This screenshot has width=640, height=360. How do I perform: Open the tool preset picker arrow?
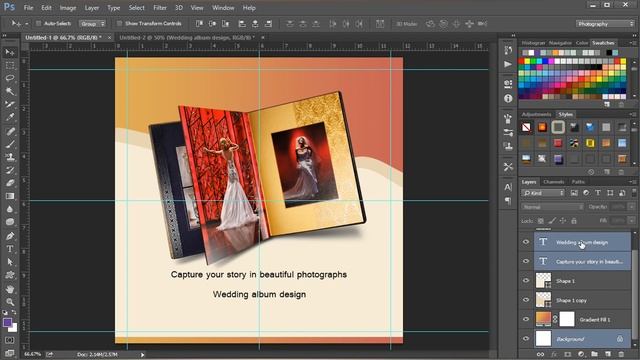pos(27,24)
